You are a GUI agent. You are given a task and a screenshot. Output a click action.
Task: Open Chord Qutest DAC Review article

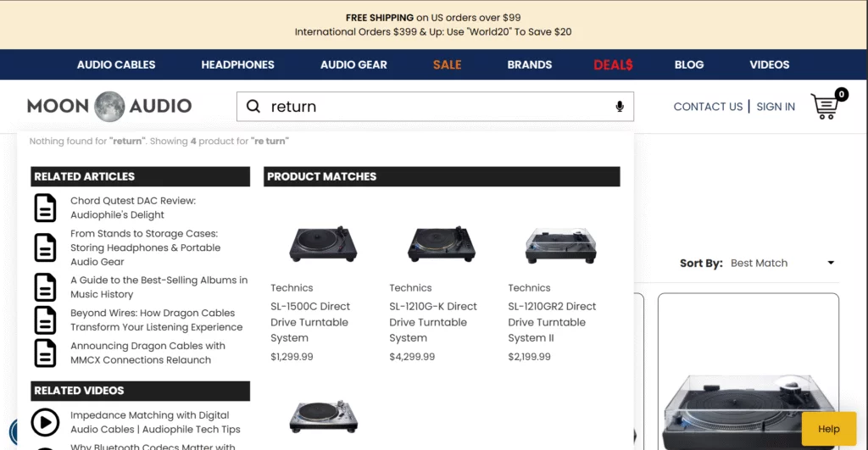(x=133, y=208)
